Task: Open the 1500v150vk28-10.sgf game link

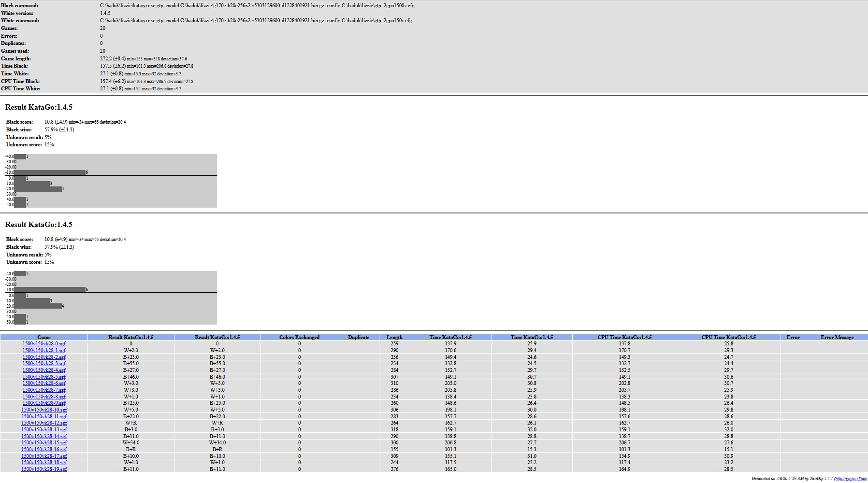Action: tap(44, 410)
